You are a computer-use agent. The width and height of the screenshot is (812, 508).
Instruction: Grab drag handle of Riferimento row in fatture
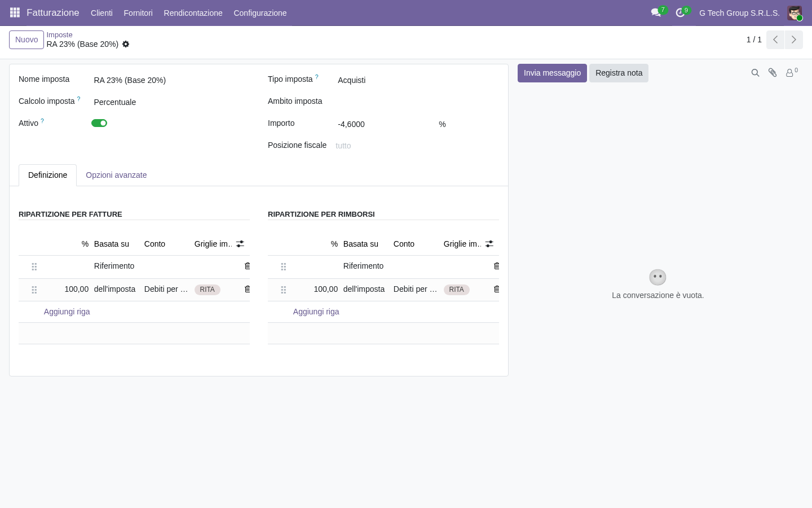click(34, 266)
